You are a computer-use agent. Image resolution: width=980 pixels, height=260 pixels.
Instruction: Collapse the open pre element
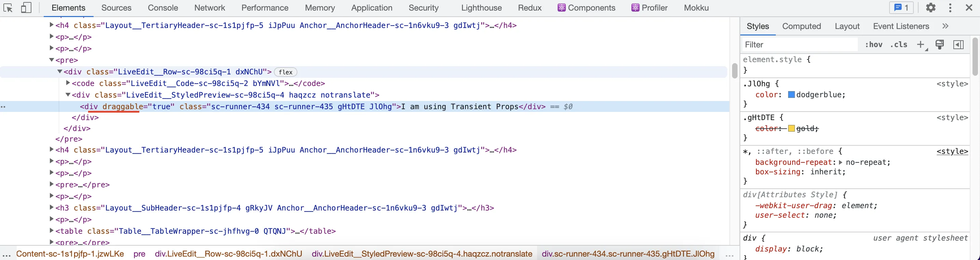click(51, 60)
